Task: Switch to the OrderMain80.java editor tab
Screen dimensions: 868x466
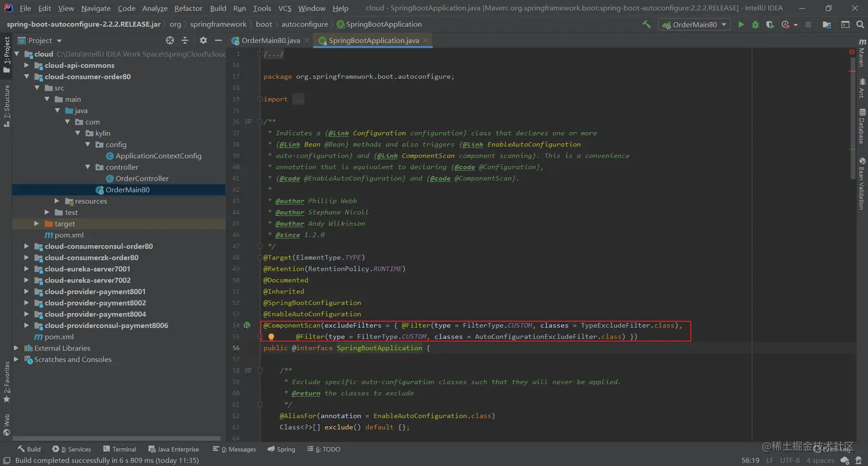Action: pyautogui.click(x=270, y=40)
